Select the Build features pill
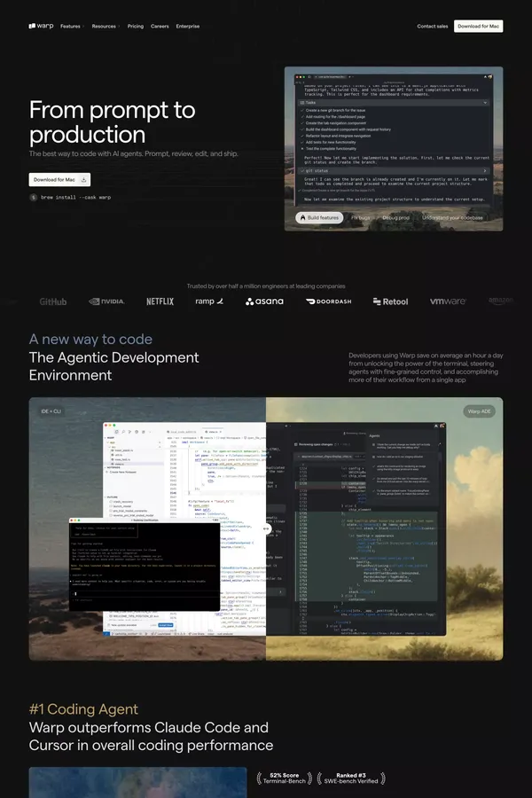532x798 pixels. tap(319, 218)
